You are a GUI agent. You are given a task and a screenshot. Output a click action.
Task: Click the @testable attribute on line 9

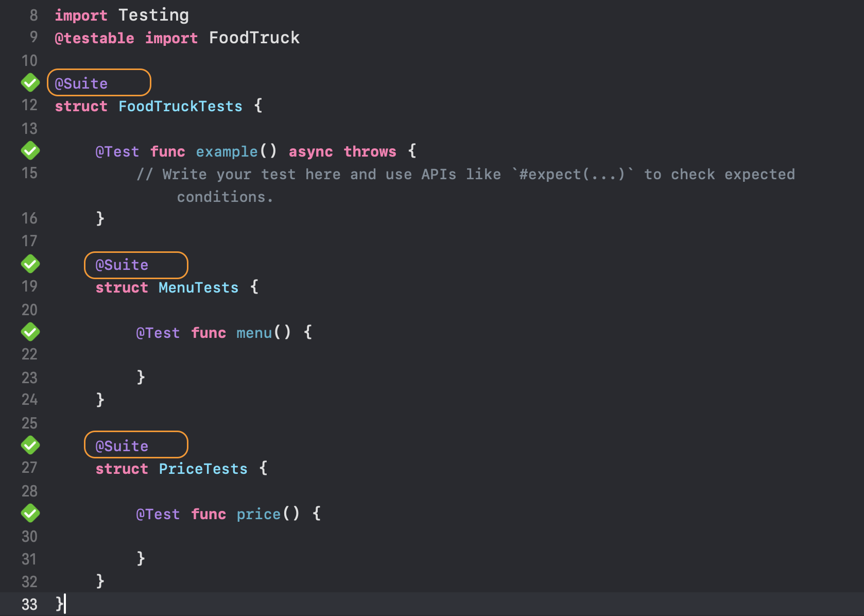[x=94, y=38]
